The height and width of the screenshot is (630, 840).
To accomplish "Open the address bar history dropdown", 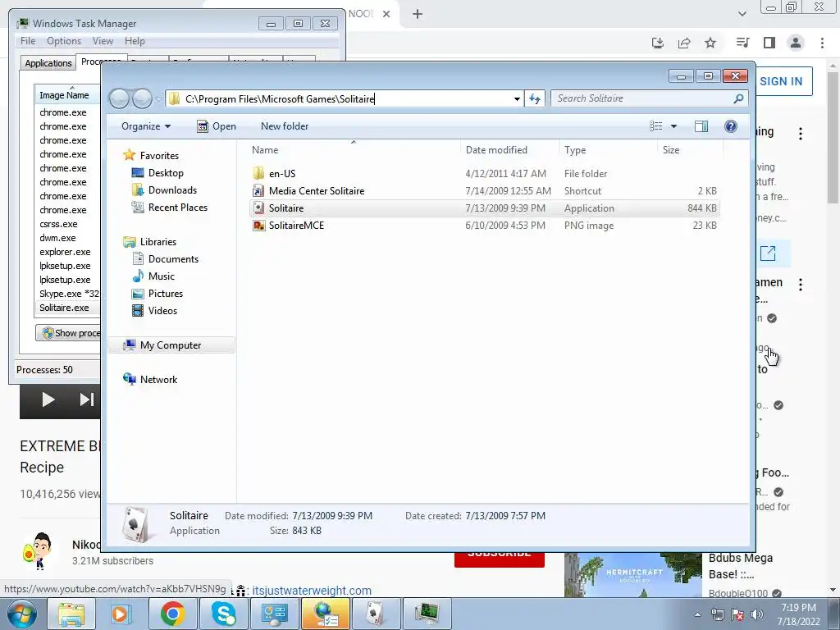I will (x=517, y=98).
